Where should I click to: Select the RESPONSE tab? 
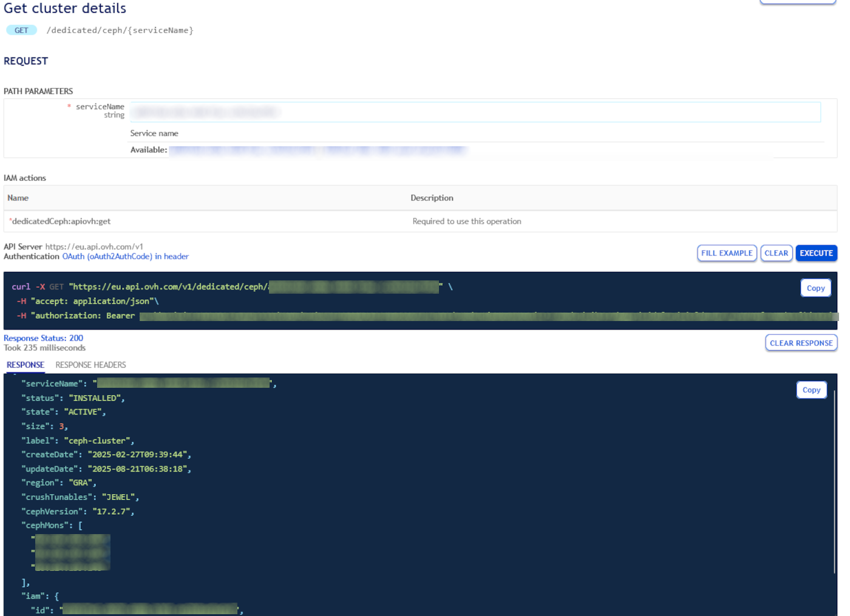25,365
